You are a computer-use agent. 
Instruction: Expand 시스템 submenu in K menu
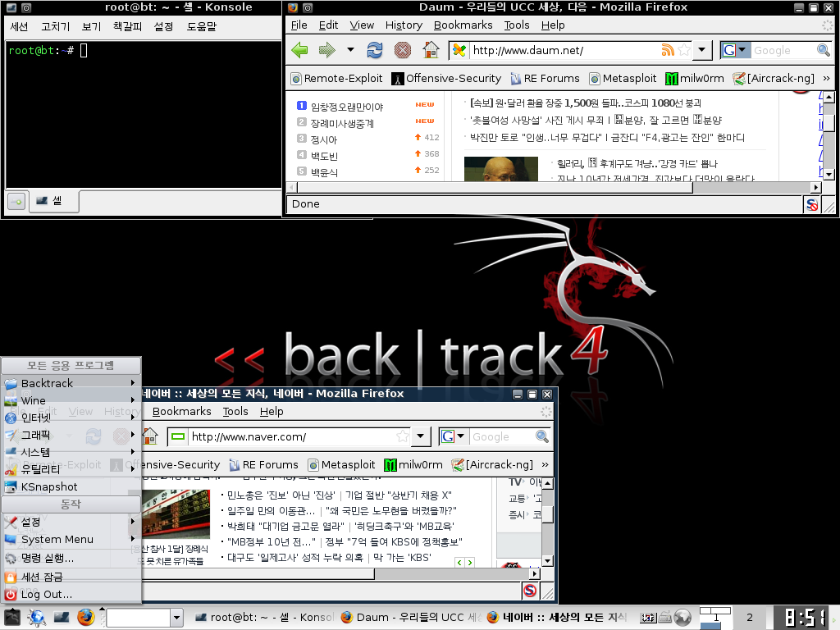[x=71, y=452]
